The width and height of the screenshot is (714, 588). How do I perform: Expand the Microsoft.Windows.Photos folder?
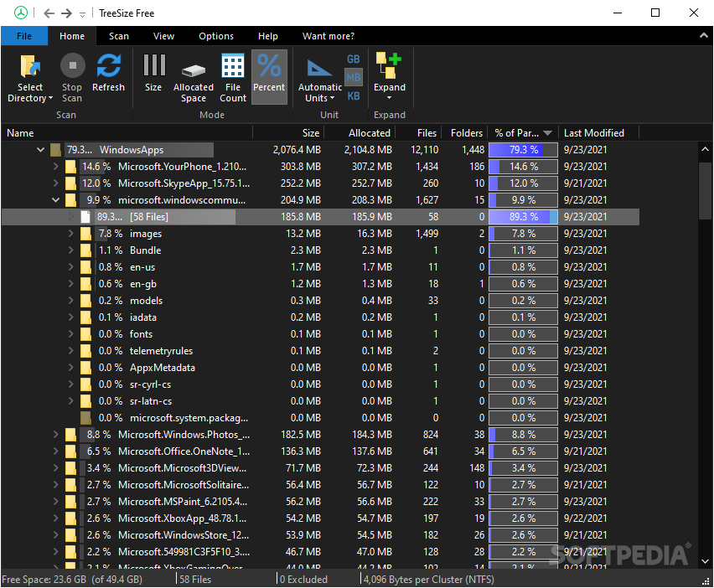click(55, 434)
